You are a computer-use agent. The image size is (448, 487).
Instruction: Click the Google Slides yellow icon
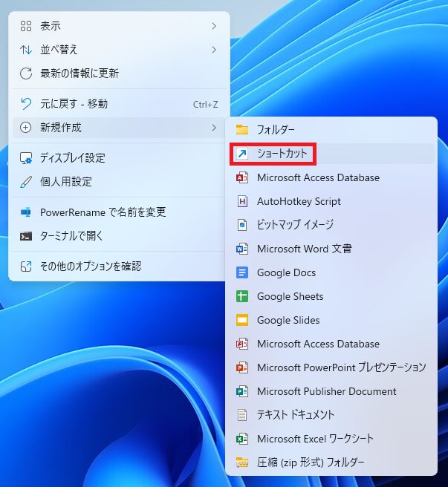coord(242,320)
